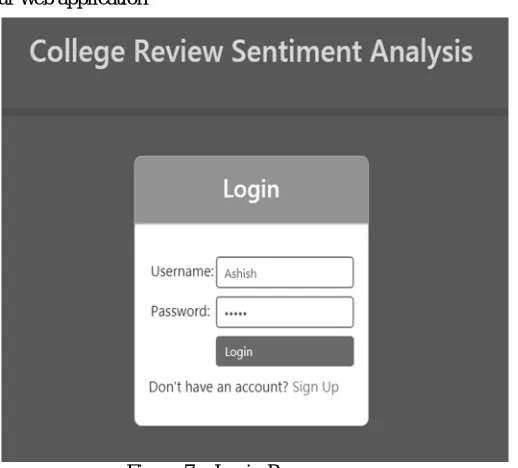Click the word "Sentiment" in the page title
Screen dimensions: 518x468
point(296,51)
